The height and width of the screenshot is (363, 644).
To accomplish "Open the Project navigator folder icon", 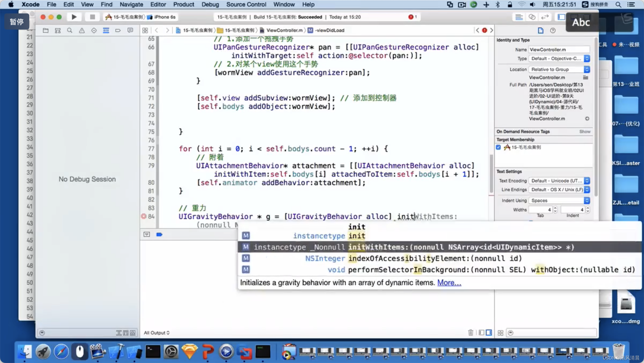I will click(46, 30).
